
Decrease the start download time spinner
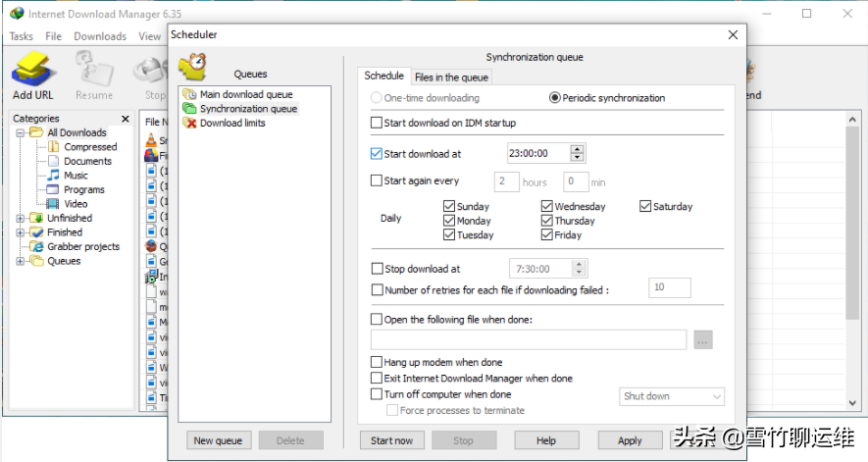577,157
